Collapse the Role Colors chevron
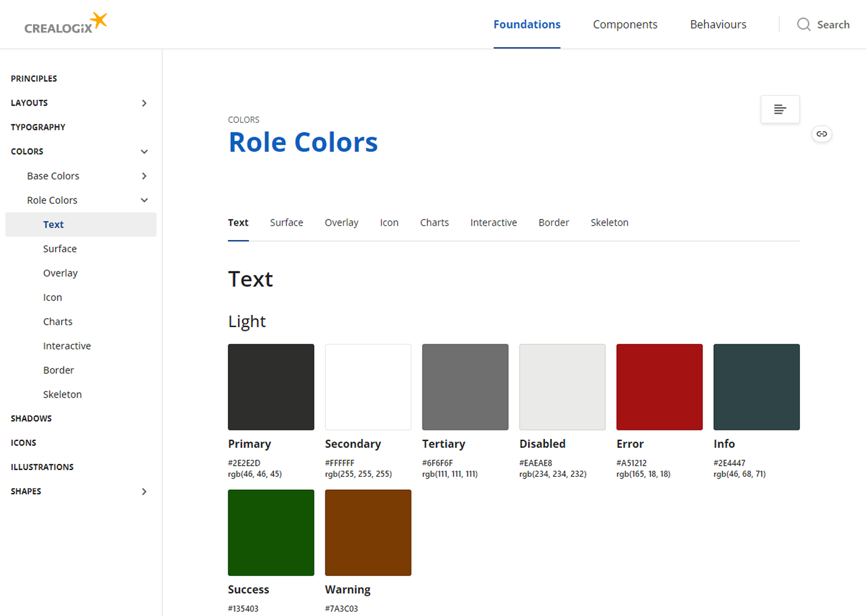 pyautogui.click(x=144, y=200)
